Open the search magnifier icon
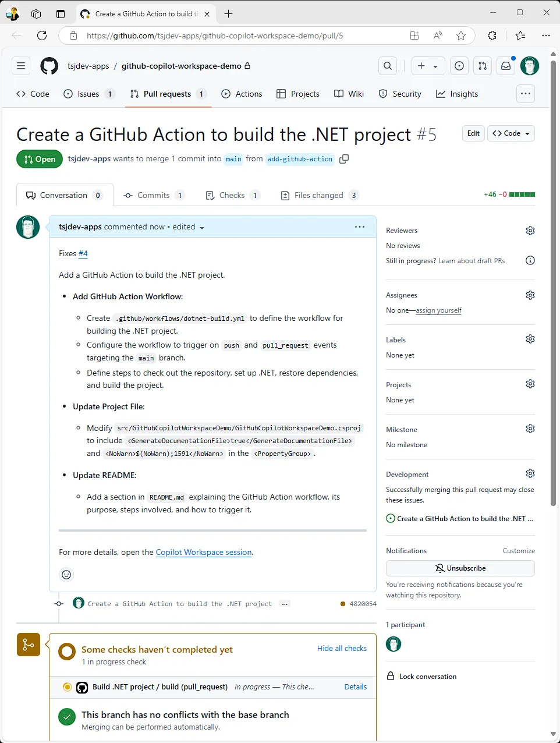The height and width of the screenshot is (743, 560). click(x=388, y=66)
